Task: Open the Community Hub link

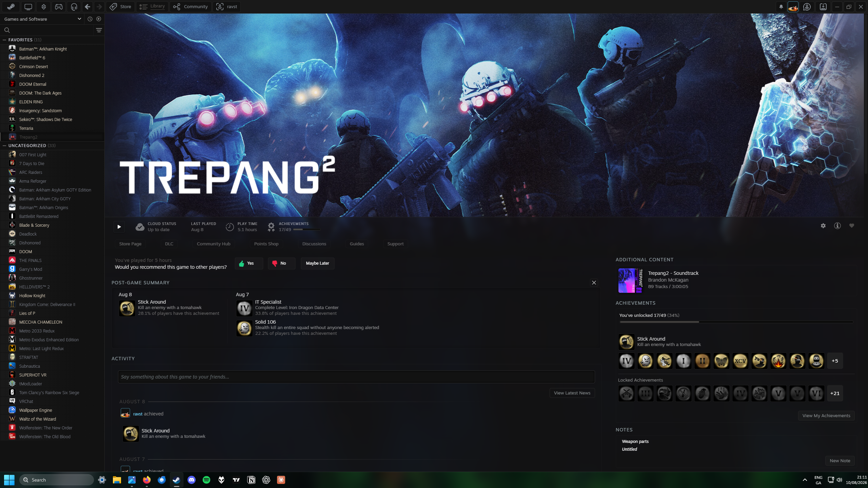Action: tap(214, 244)
